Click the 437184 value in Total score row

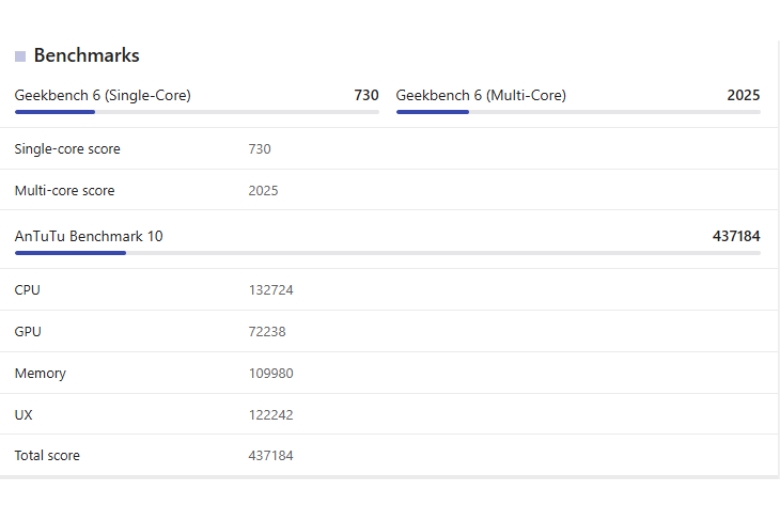tap(271, 456)
